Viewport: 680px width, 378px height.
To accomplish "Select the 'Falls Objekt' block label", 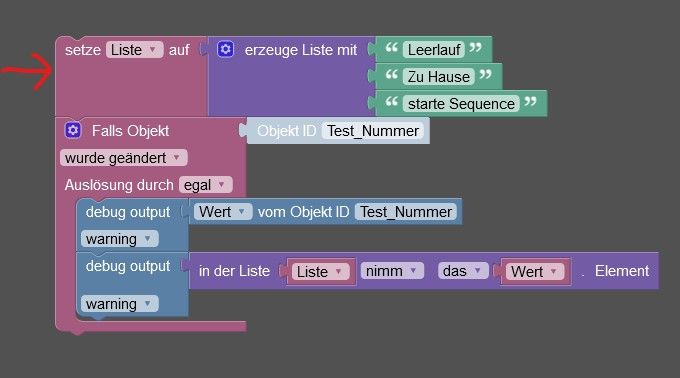I will point(130,131).
